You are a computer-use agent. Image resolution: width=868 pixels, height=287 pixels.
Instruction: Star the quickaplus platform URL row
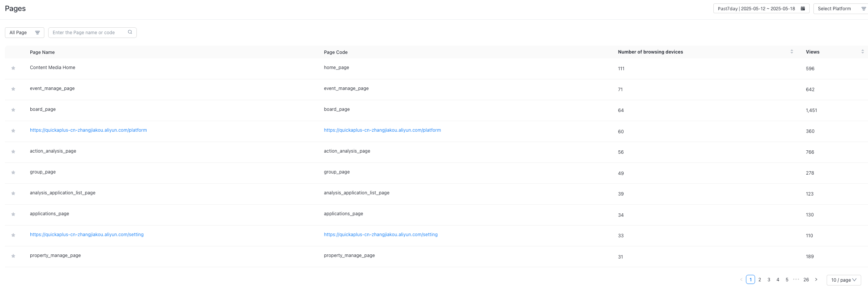click(13, 131)
